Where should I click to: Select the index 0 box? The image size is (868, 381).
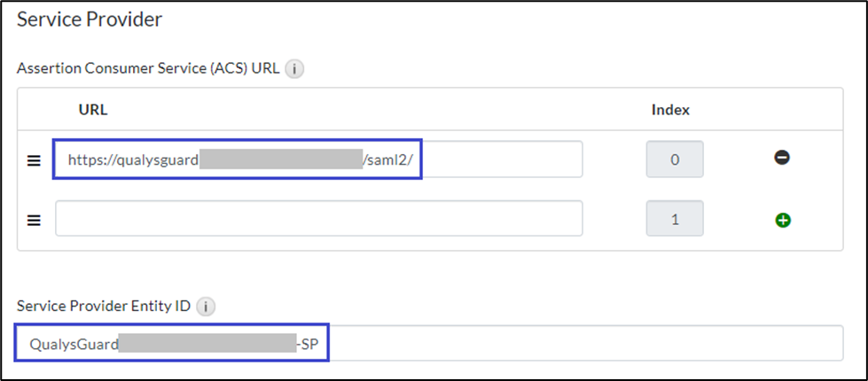(675, 160)
